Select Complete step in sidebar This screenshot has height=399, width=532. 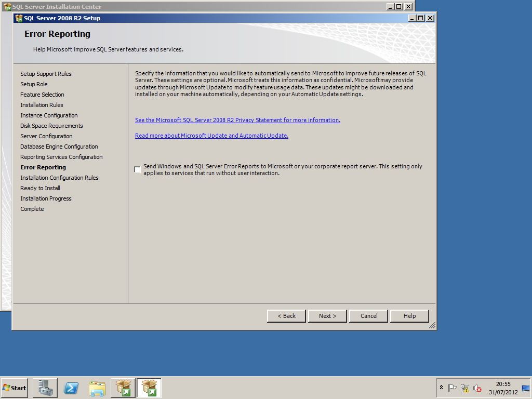pos(32,209)
